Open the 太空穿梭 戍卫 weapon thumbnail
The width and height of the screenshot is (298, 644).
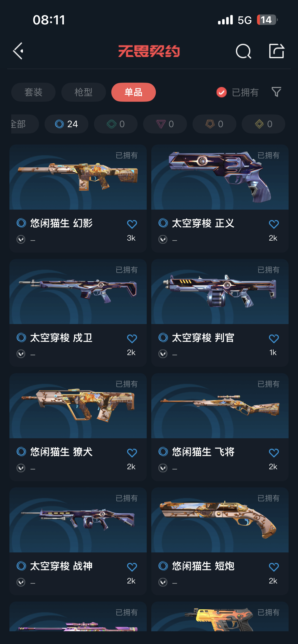78,291
